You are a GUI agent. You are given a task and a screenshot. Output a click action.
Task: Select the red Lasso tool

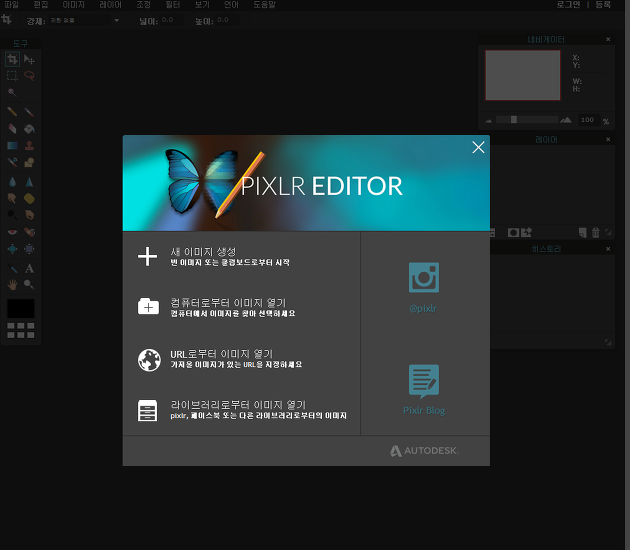point(29,76)
